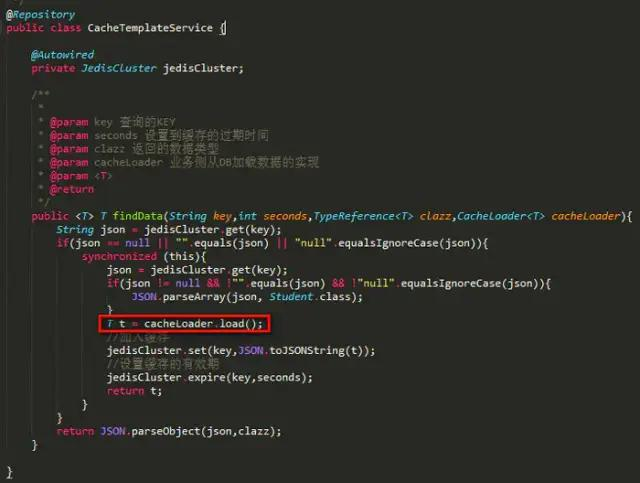Click the findData method name
This screenshot has width=640, height=483.
(137, 216)
